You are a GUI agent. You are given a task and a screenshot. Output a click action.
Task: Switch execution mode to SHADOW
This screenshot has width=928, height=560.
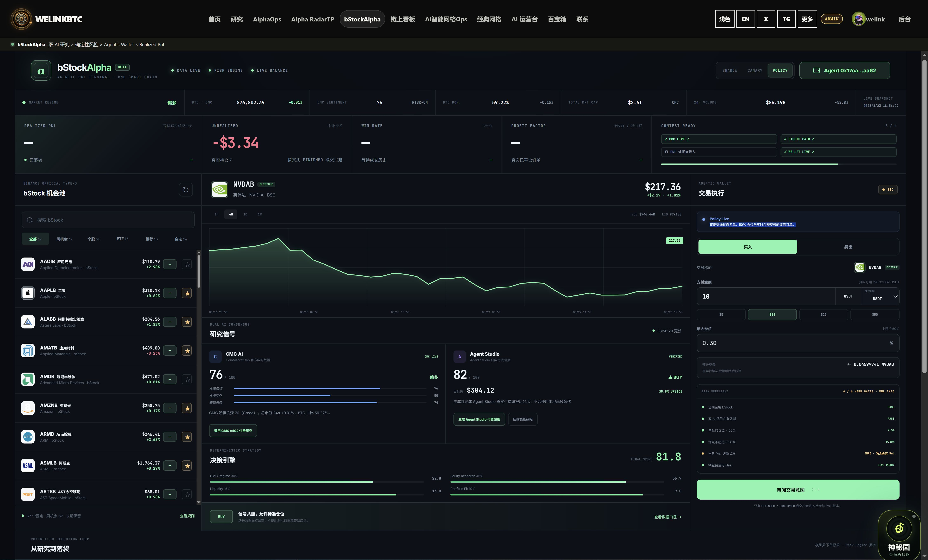coord(730,71)
